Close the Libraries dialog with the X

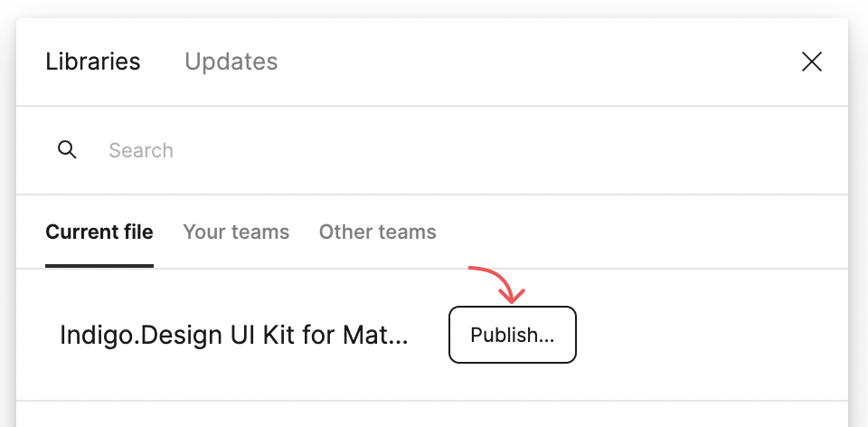coord(812,62)
